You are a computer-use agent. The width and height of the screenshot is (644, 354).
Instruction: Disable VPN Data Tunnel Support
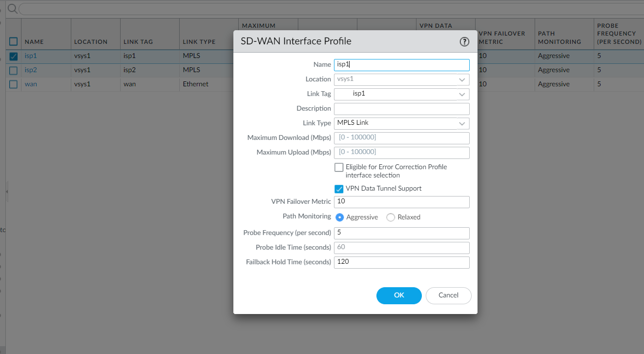pyautogui.click(x=339, y=189)
